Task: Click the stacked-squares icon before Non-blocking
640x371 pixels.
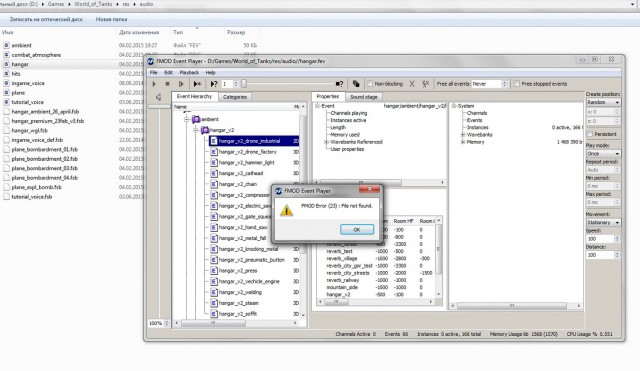Action: pyautogui.click(x=356, y=84)
